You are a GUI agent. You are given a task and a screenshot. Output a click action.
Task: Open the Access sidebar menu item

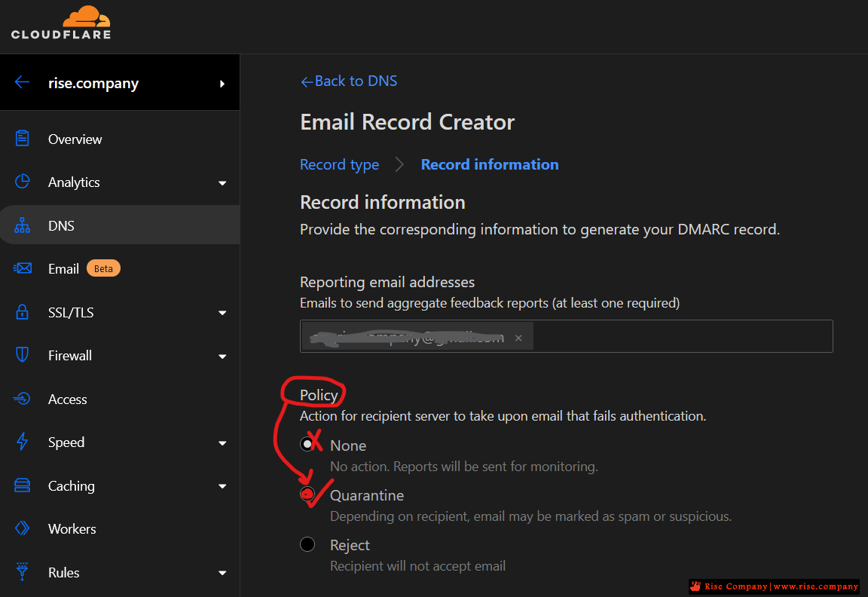point(68,399)
